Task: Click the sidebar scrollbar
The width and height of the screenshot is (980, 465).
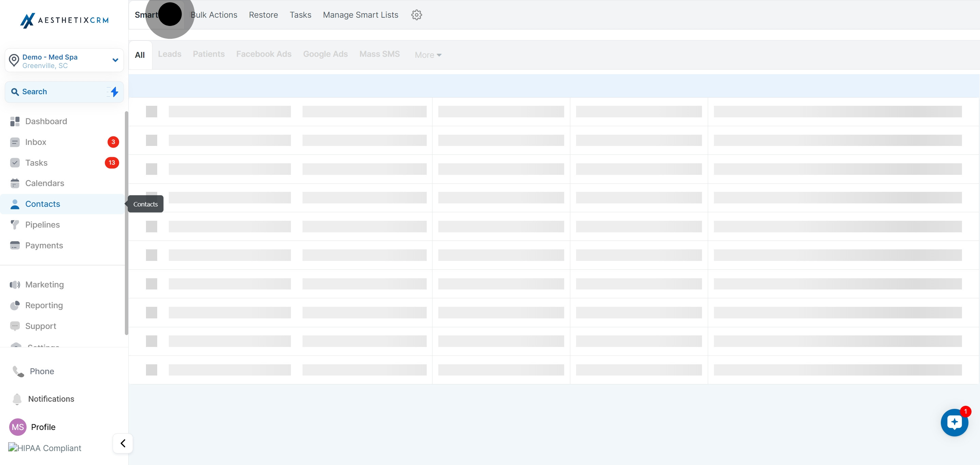Action: [126, 223]
